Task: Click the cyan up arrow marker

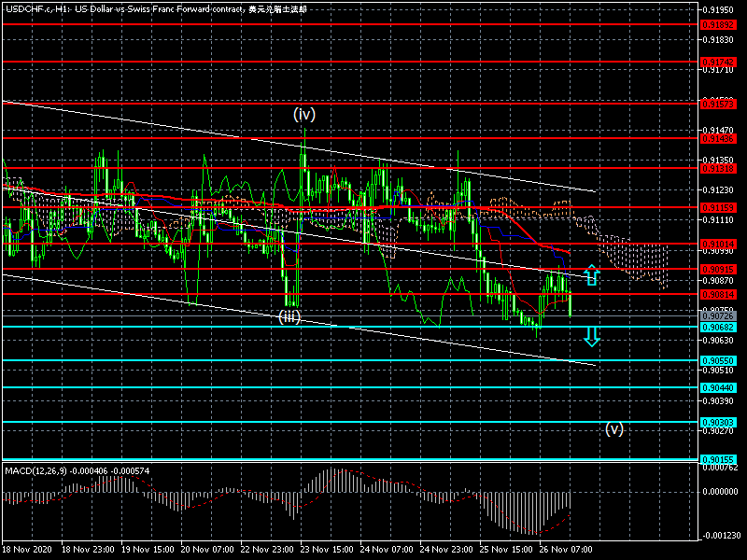Action: (x=591, y=274)
